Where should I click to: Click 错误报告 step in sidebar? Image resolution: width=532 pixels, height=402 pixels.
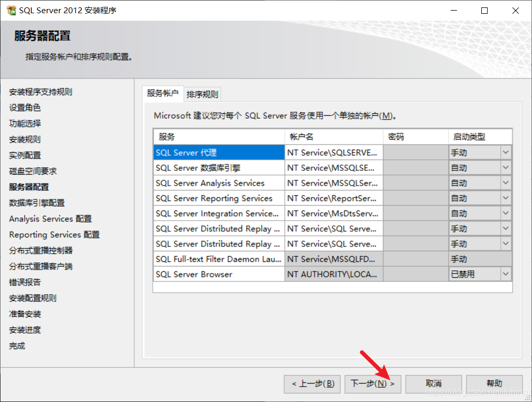click(x=25, y=282)
